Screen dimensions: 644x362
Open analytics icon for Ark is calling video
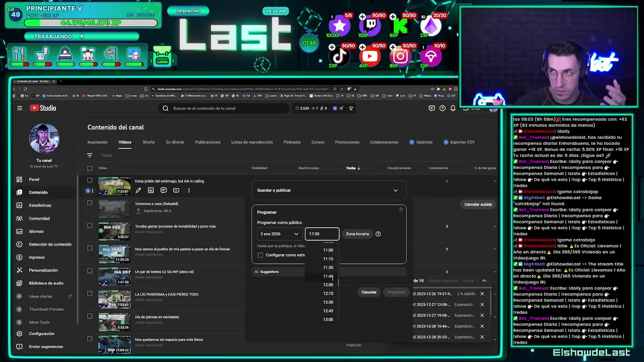[151, 191]
